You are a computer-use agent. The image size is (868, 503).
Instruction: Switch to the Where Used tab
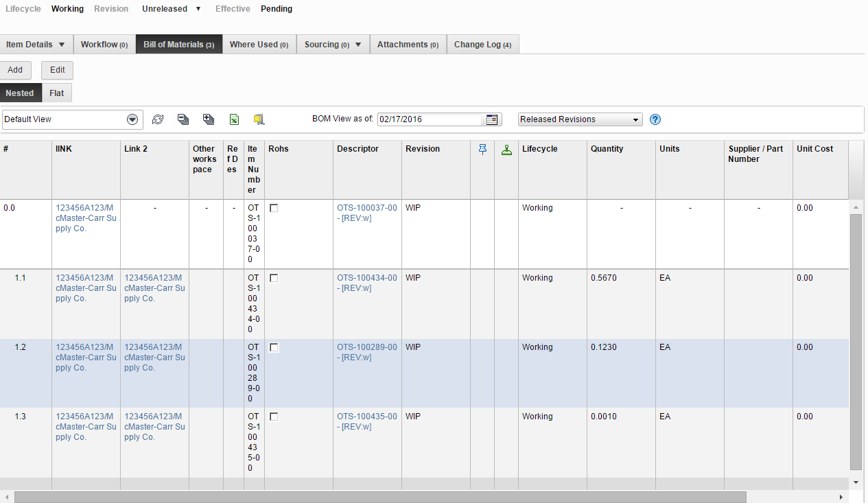pyautogui.click(x=259, y=44)
